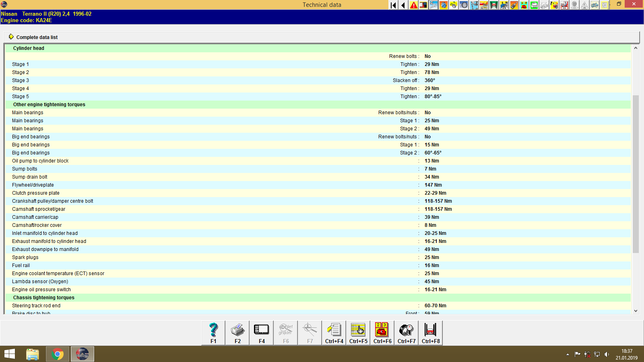Viewport: 644px width, 362px height.
Task: Open notes editor via the Ctrl+F4 pencil icon
Action: pos(334,332)
